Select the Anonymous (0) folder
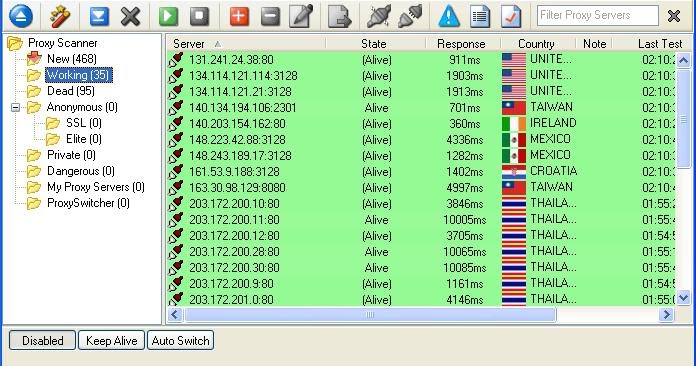The height and width of the screenshot is (366, 696). [x=82, y=107]
